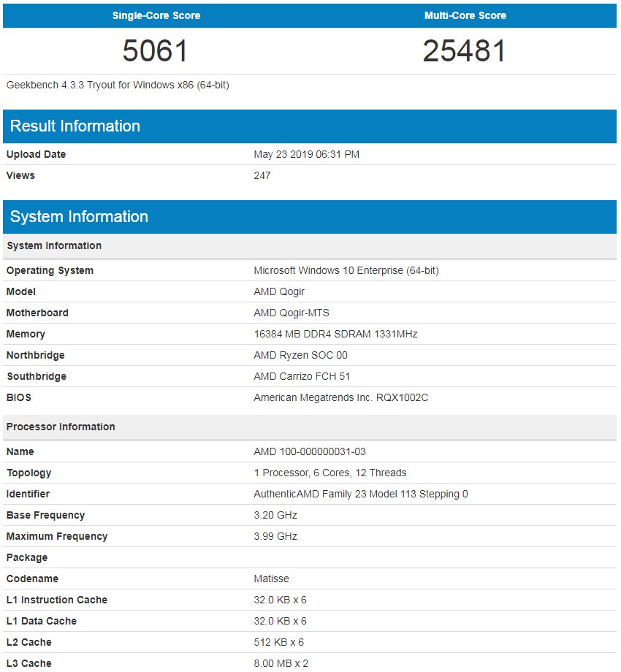This screenshot has height=672, width=621.
Task: Click the Motherboard value AMD Qogir-MTS
Action: 292,313
